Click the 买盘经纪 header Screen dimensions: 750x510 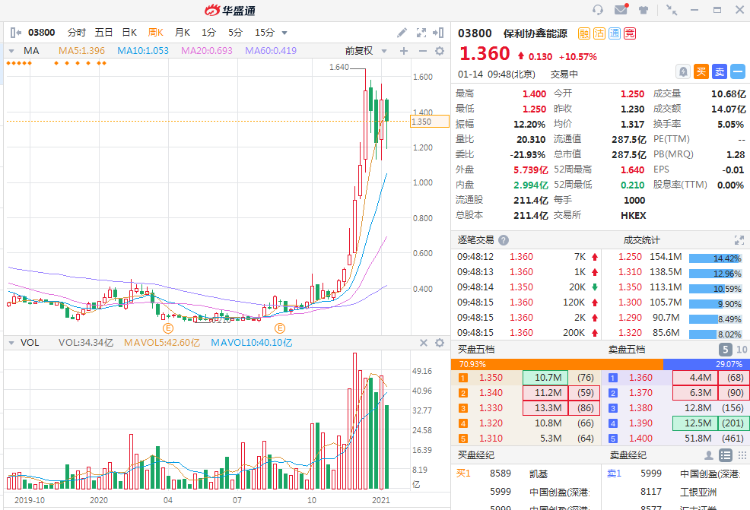point(476,455)
